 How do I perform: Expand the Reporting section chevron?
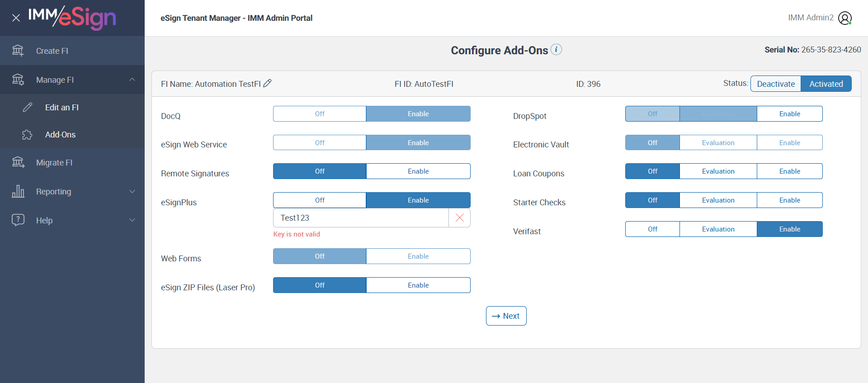pyautogui.click(x=132, y=191)
